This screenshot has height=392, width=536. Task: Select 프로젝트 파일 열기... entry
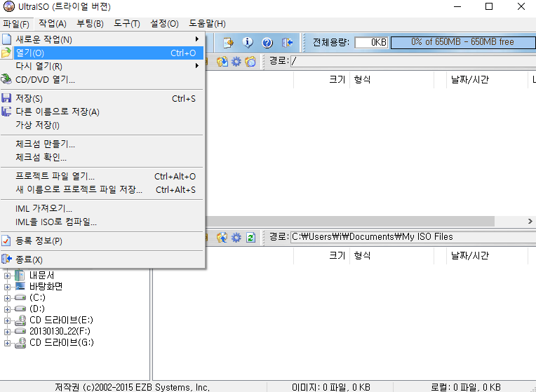[x=102, y=176]
